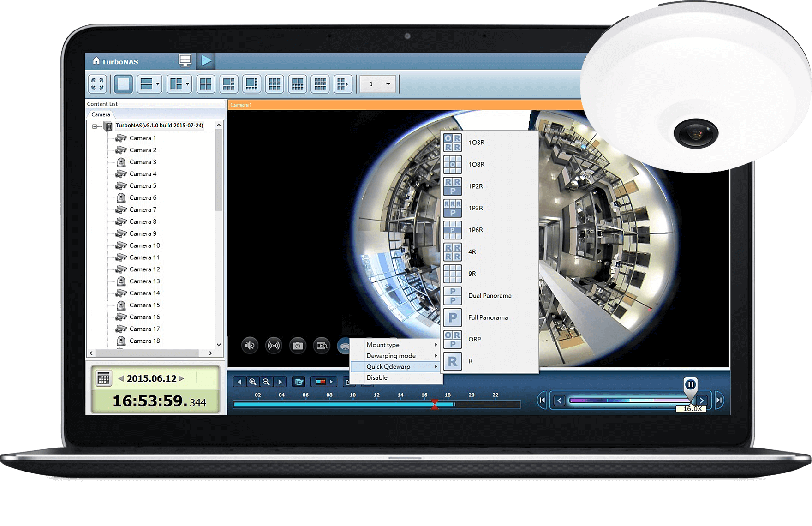Click the fullscreen toggle icon
812x526 pixels.
(x=97, y=84)
